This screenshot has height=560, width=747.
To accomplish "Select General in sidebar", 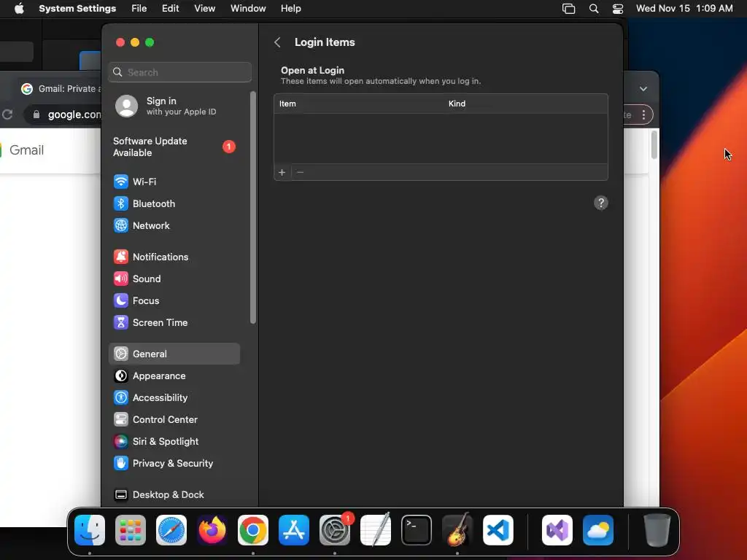I will (x=174, y=354).
